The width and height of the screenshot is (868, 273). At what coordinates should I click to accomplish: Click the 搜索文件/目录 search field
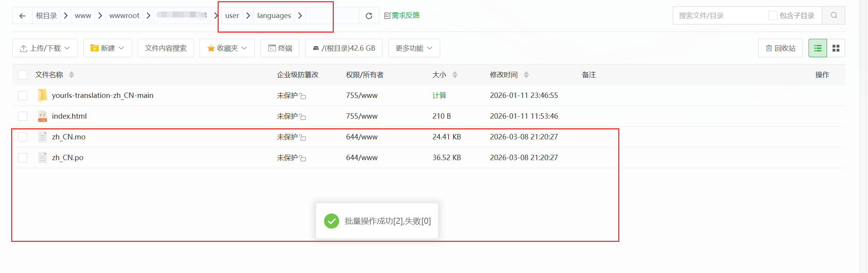[x=719, y=15]
